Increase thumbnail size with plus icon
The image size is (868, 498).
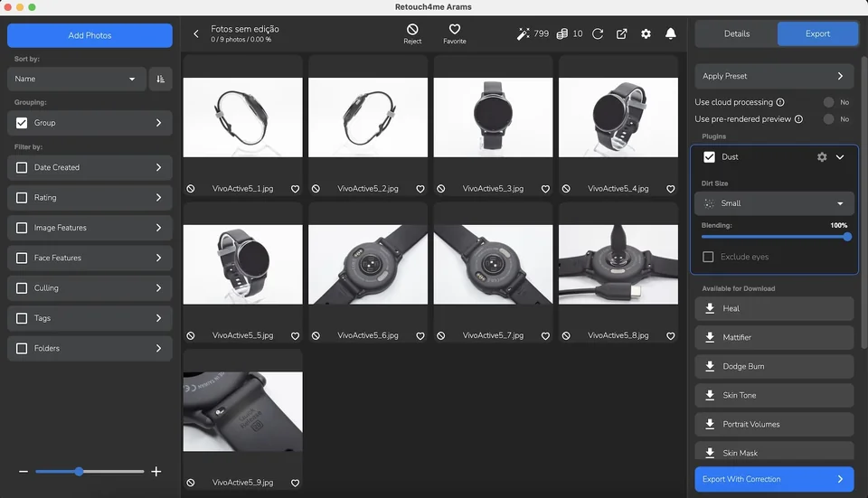[x=156, y=472]
